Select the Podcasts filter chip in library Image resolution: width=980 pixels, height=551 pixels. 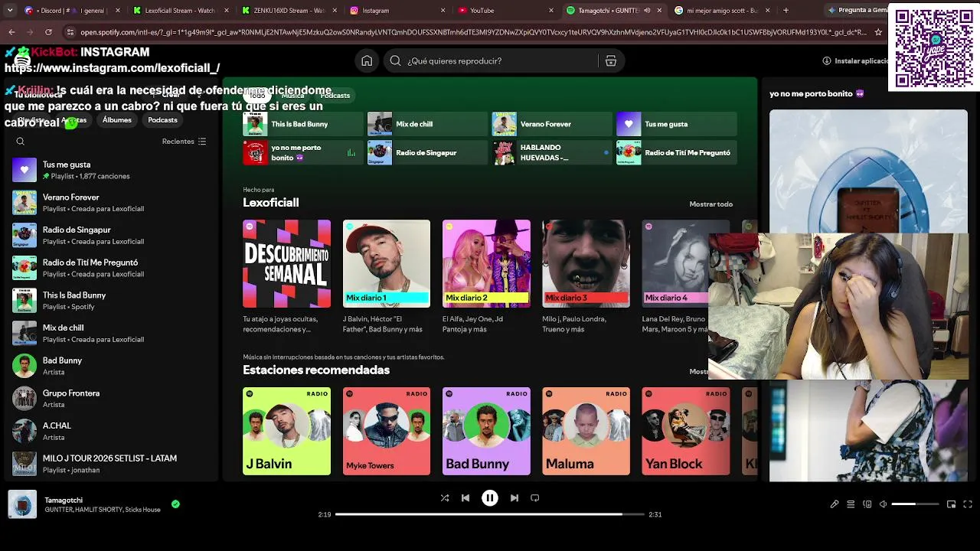(162, 120)
